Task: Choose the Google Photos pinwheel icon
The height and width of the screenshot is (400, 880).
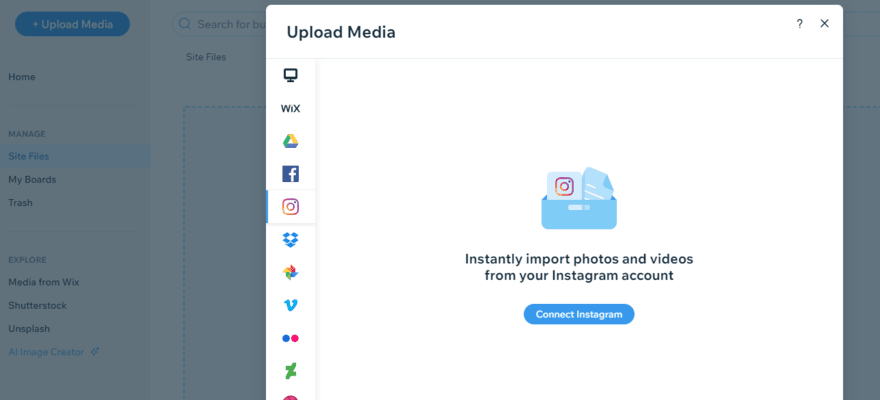Action: coord(290,273)
